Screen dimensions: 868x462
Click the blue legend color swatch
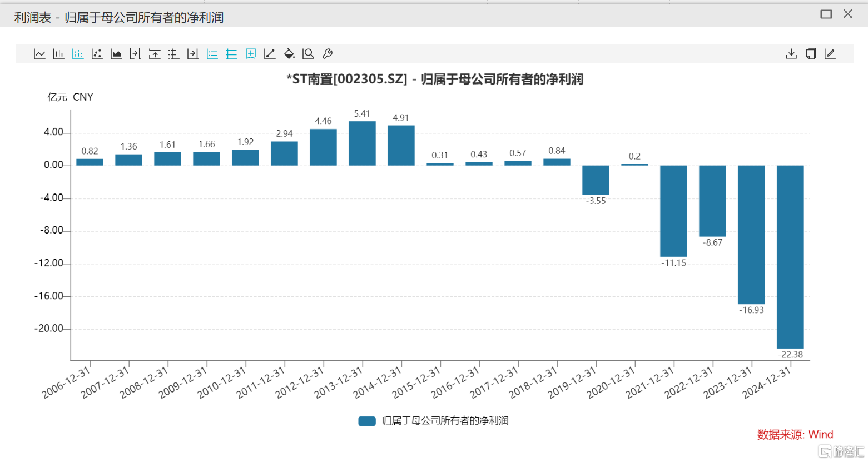367,421
